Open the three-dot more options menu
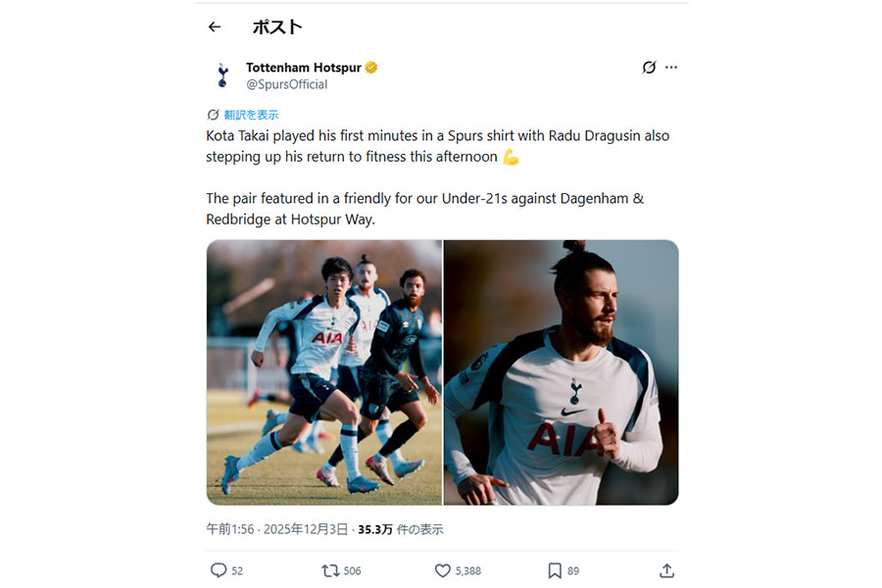 (x=671, y=68)
